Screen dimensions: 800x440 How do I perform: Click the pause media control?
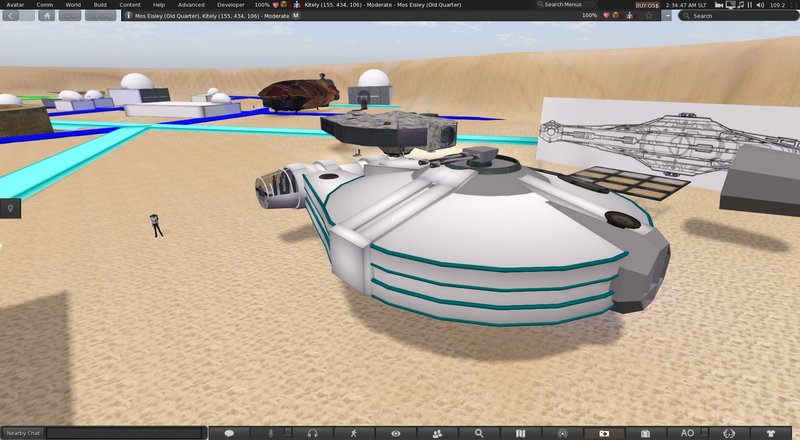[x=750, y=5]
